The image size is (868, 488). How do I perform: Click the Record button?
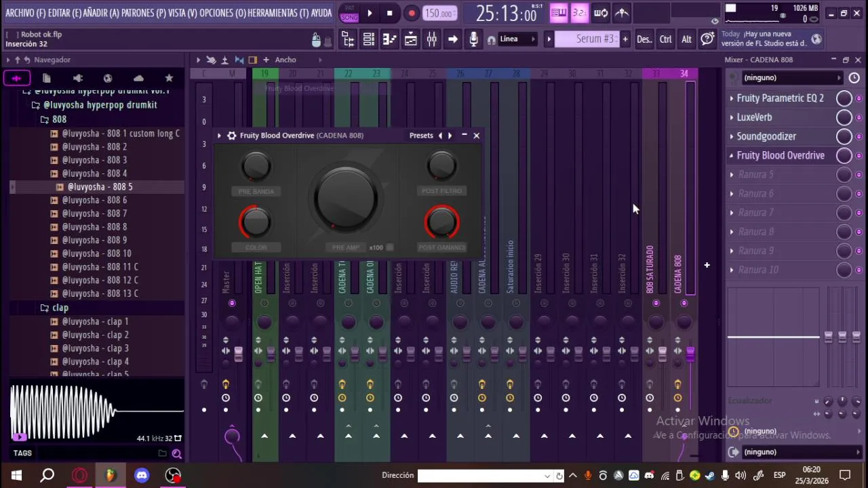click(412, 13)
